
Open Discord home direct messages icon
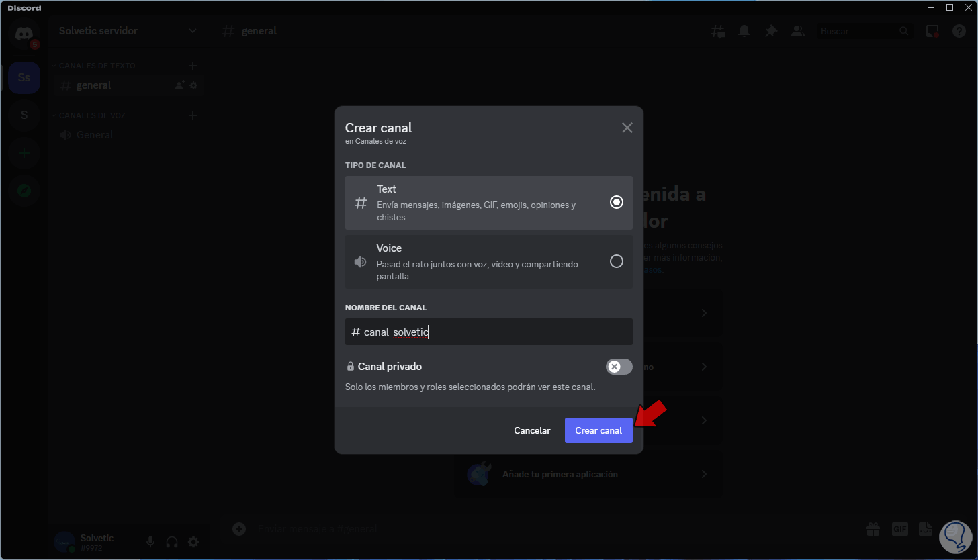24,34
